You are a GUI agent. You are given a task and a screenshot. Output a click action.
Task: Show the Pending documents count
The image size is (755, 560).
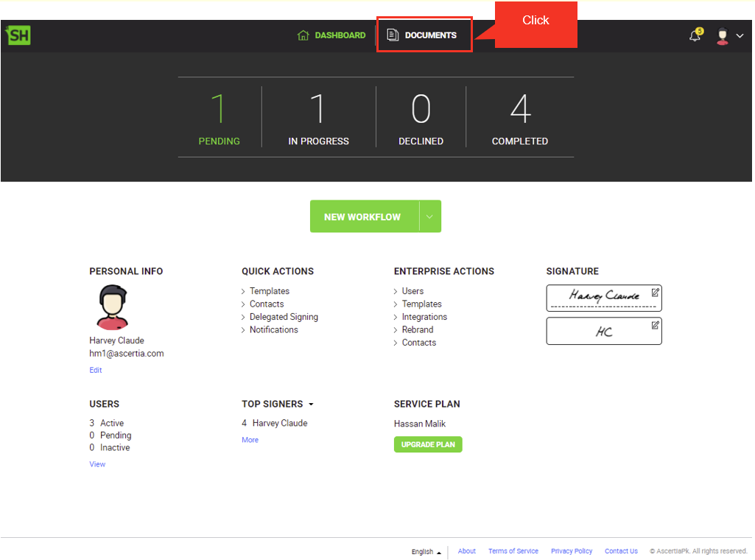pyautogui.click(x=219, y=118)
